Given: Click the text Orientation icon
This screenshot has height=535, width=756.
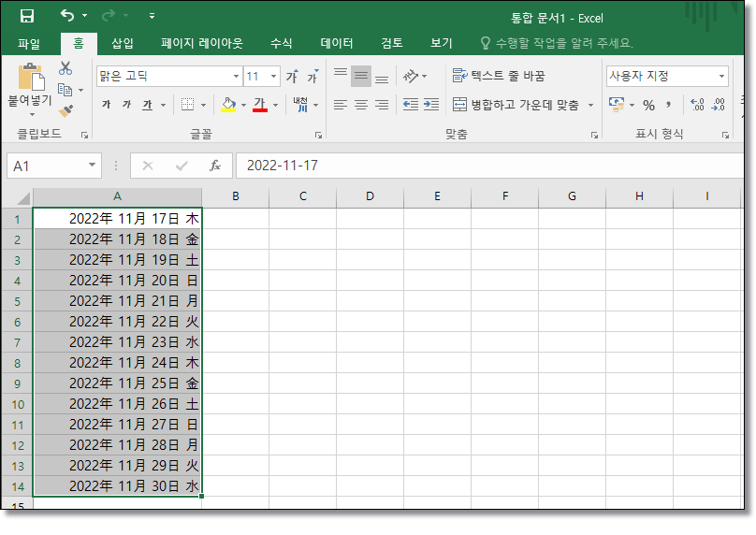Looking at the screenshot, I should tap(411, 76).
